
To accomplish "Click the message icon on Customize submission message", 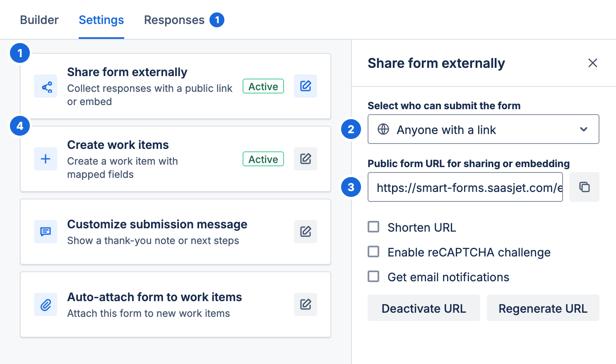I will tap(46, 232).
